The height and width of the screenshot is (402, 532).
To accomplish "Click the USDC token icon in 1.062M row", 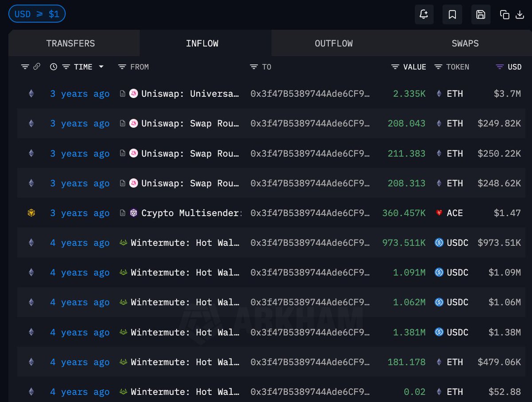I will [439, 302].
